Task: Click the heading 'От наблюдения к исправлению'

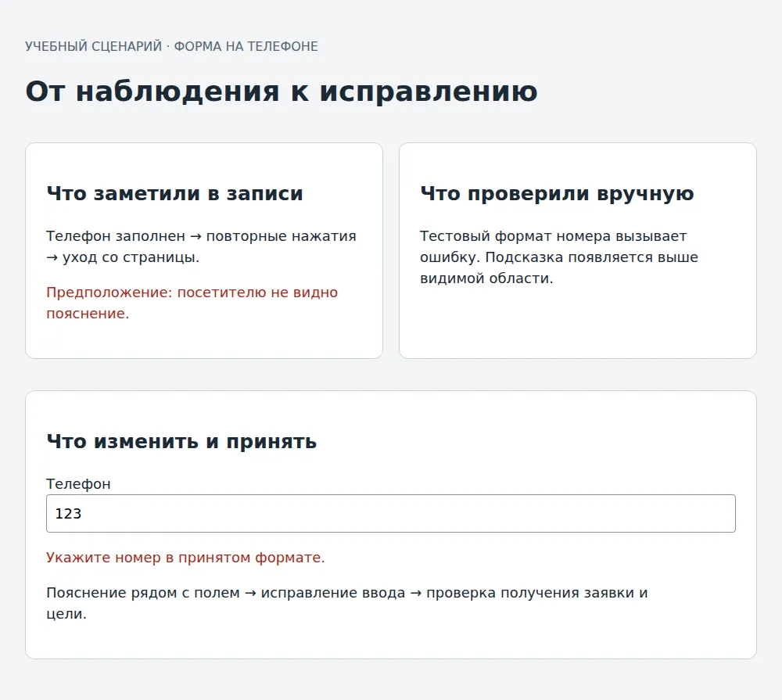Action: pos(282,92)
